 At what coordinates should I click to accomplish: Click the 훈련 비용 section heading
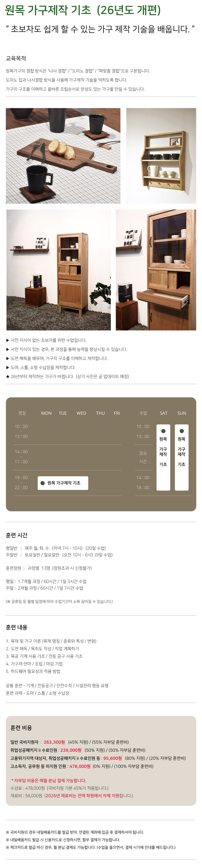[x=21, y=728]
